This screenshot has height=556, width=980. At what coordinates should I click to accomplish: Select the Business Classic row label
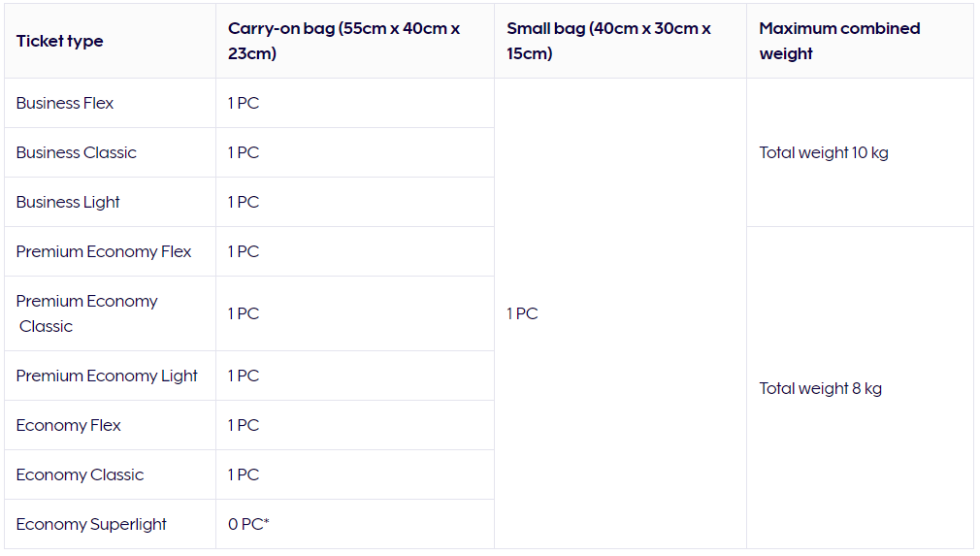(76, 153)
